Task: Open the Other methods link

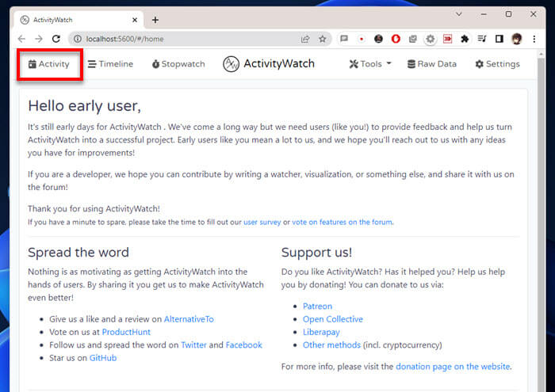Action: (331, 344)
